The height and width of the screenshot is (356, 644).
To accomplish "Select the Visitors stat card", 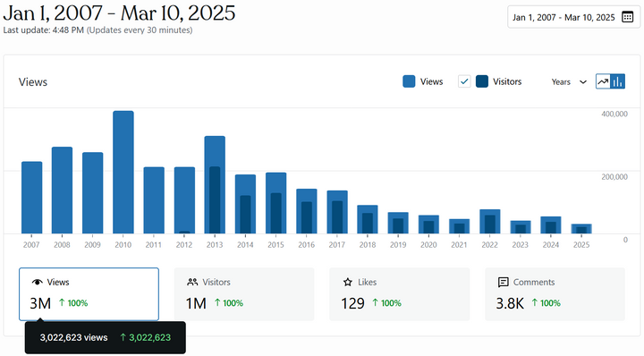I will 244,294.
